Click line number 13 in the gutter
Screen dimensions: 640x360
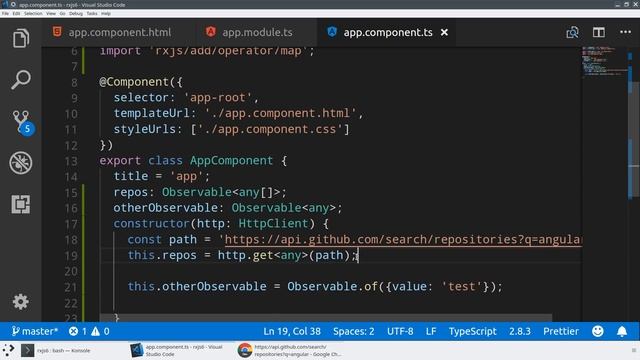coord(71,161)
